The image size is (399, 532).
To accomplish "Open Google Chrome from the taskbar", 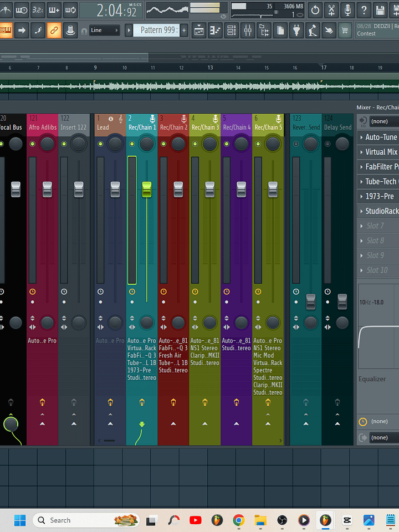I will (x=238, y=520).
